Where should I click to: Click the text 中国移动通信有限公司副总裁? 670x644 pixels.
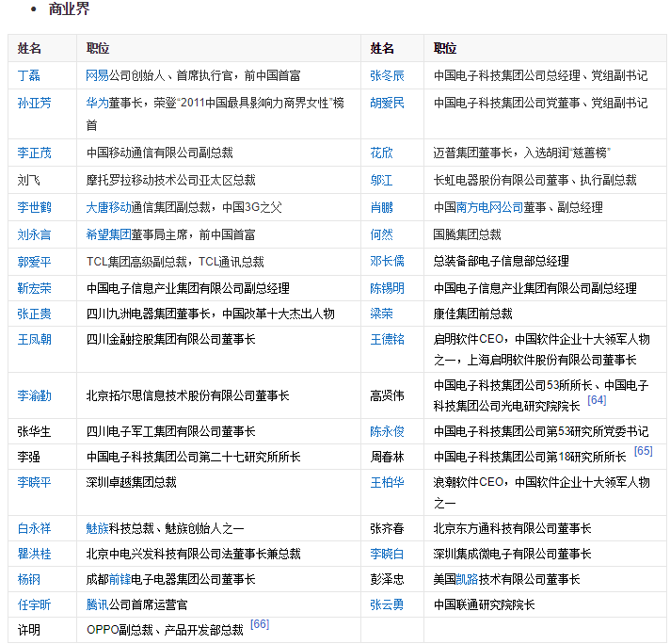coord(159,153)
